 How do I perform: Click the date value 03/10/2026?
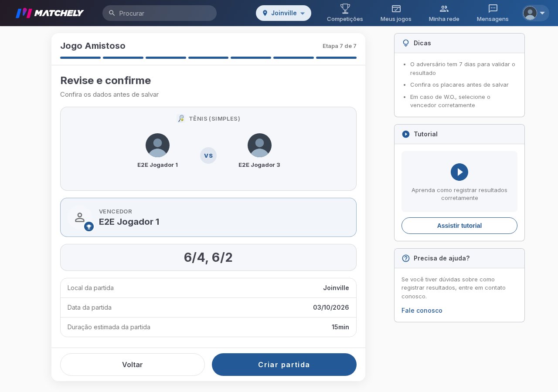(x=331, y=308)
